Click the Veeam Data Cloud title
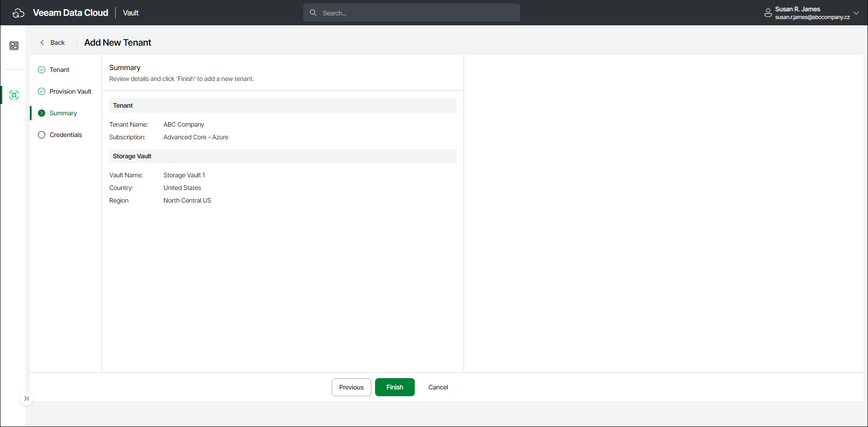 point(70,13)
